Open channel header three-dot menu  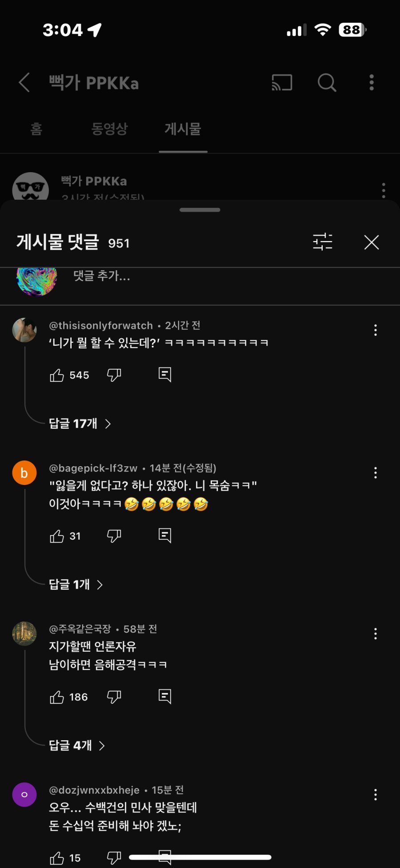(x=372, y=83)
